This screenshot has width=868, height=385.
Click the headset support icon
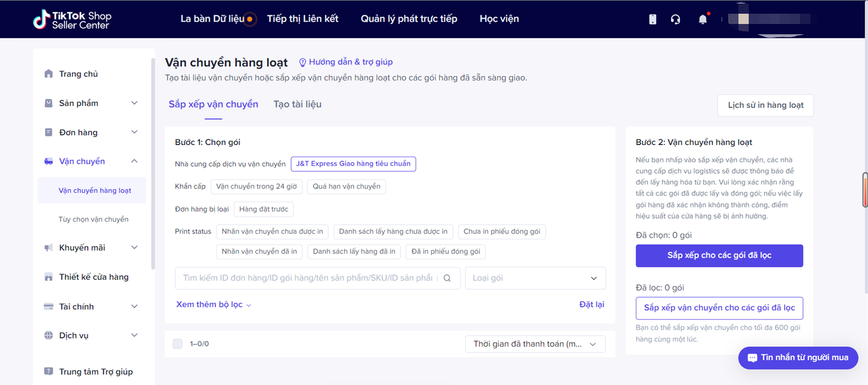click(676, 19)
